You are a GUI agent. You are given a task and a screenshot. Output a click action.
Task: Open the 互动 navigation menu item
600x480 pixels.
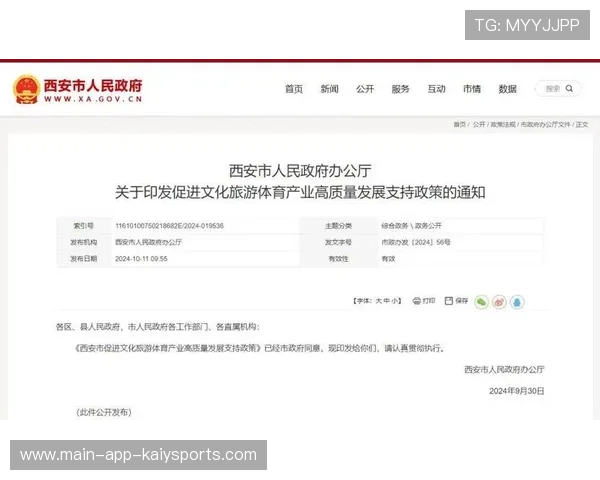(x=437, y=89)
